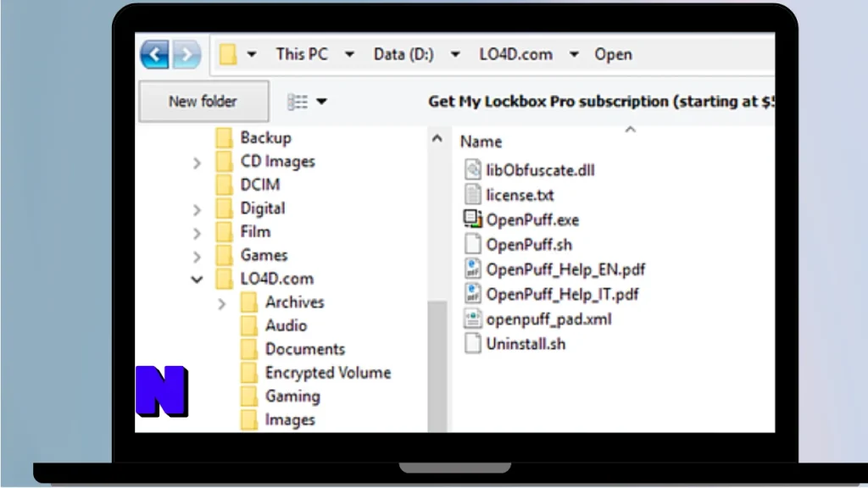
Task: Click the Audio folder icon
Action: click(x=249, y=325)
